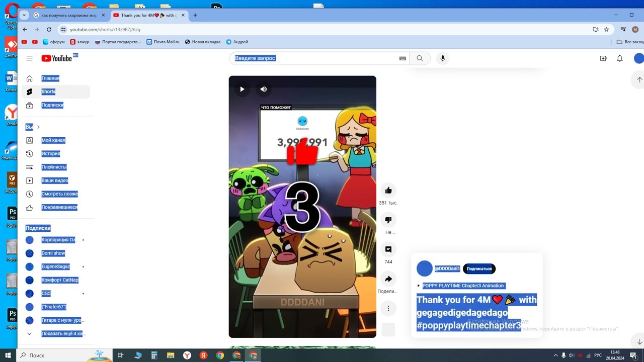Open the @DDDDani1 channel link
The image size is (644, 362).
[447, 269]
